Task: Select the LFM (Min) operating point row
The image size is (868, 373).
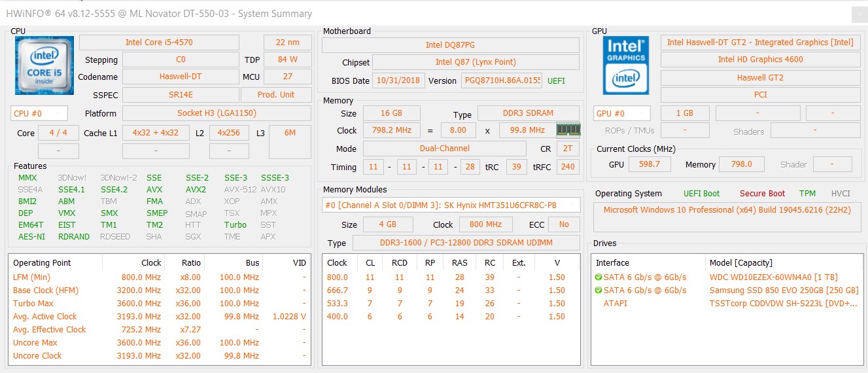Action: pos(160,277)
